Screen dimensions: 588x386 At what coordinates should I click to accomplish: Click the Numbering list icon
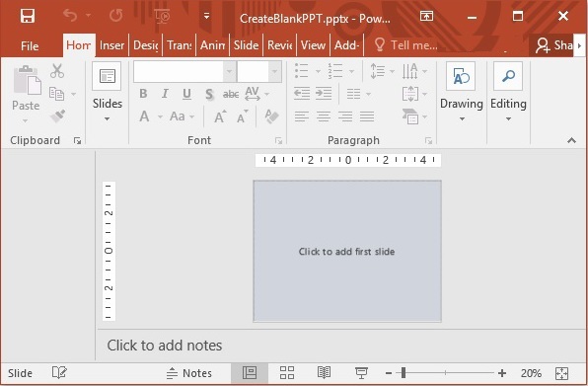coord(334,71)
